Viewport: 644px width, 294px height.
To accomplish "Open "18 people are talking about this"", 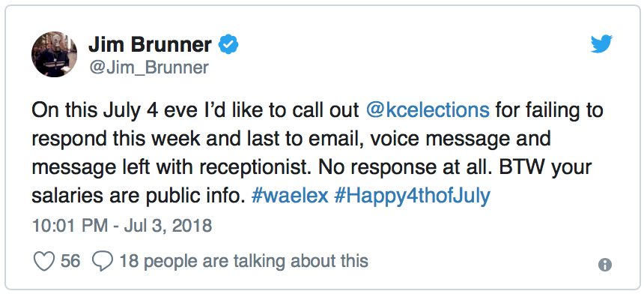I will pos(243,261).
